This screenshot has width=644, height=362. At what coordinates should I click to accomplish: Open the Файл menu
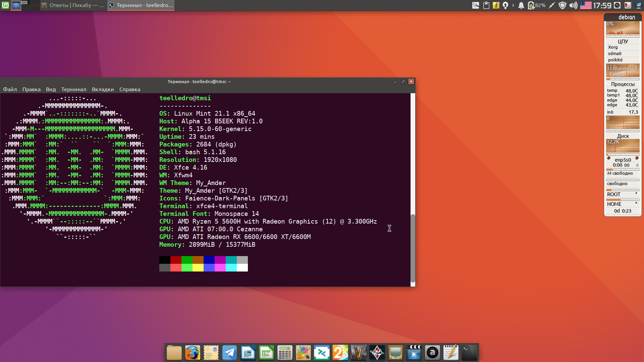[x=10, y=89]
